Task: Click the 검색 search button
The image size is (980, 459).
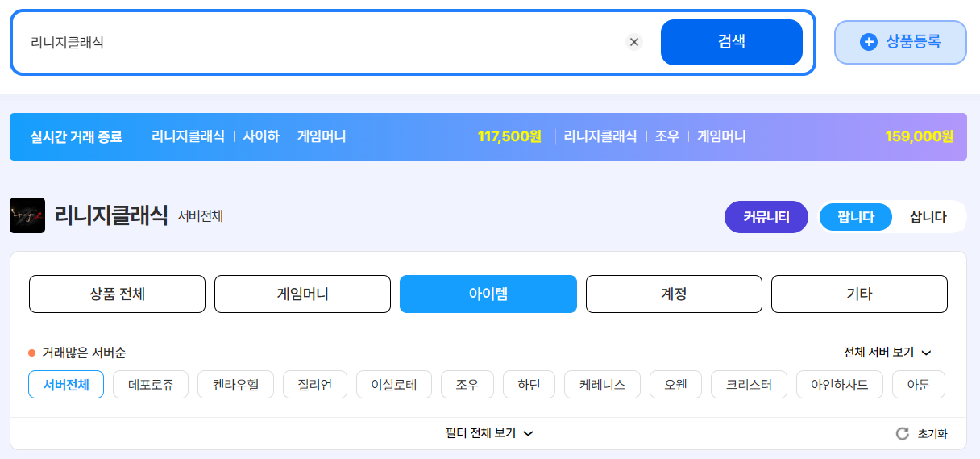Action: point(732,42)
